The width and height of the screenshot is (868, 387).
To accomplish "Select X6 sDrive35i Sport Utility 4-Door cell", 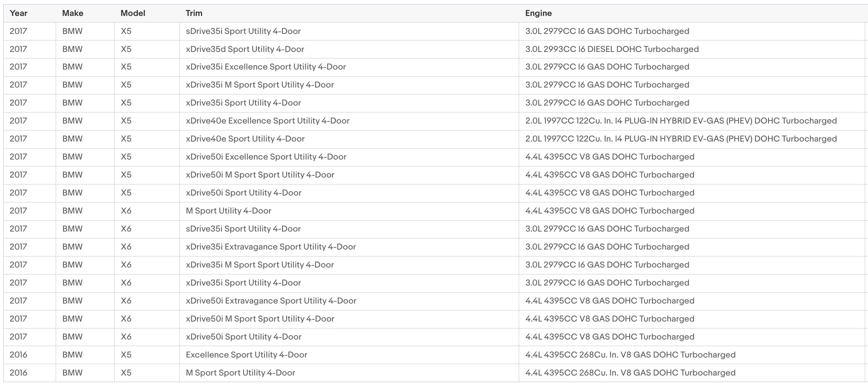I will pyautogui.click(x=349, y=229).
